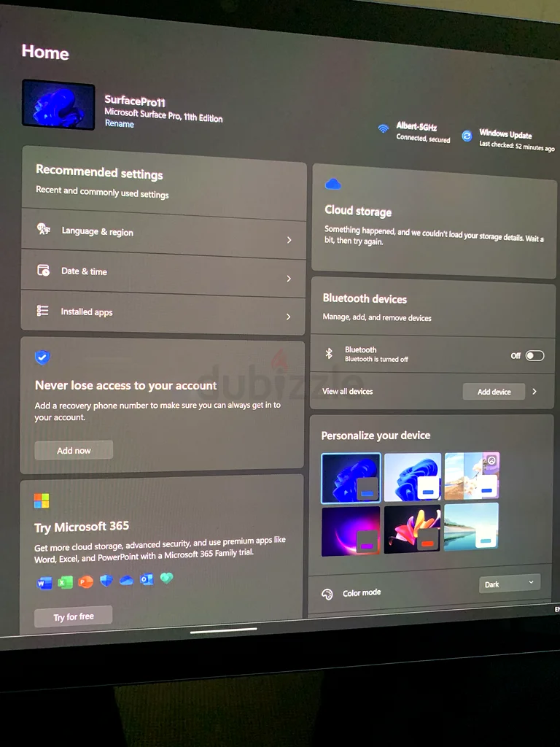Click the Try for free button

click(74, 617)
